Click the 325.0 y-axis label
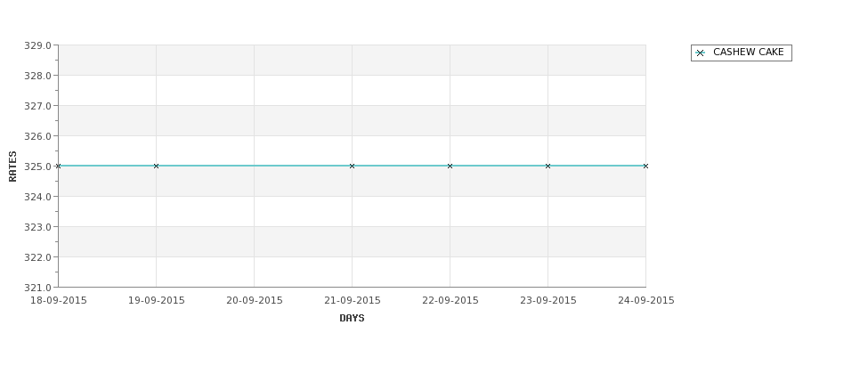Viewport: 868px width, 382px height. [x=37, y=167]
